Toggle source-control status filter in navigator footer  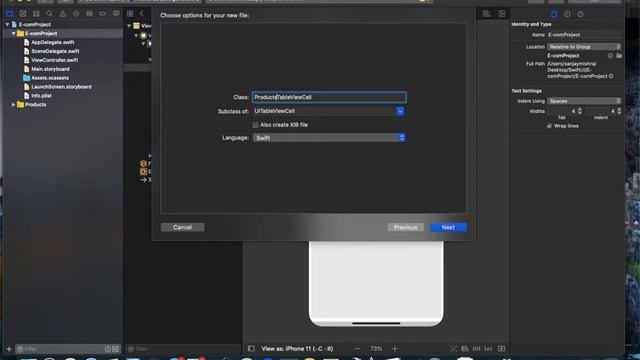pos(116,349)
